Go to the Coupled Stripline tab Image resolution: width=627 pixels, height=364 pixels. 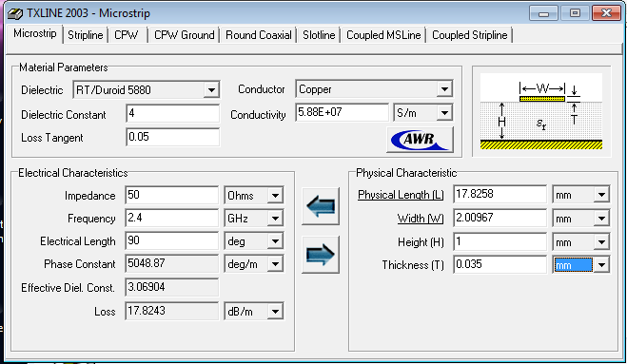point(470,35)
